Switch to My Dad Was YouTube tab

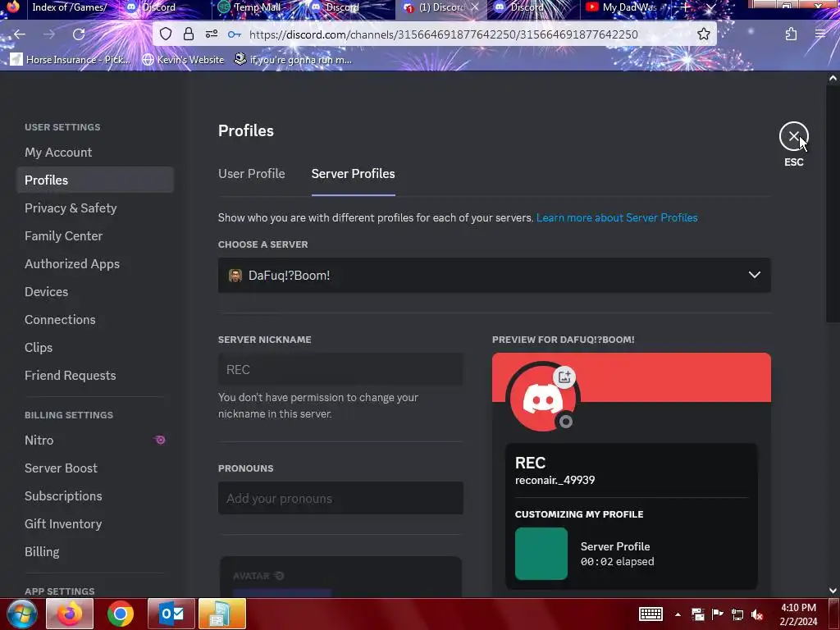(624, 7)
